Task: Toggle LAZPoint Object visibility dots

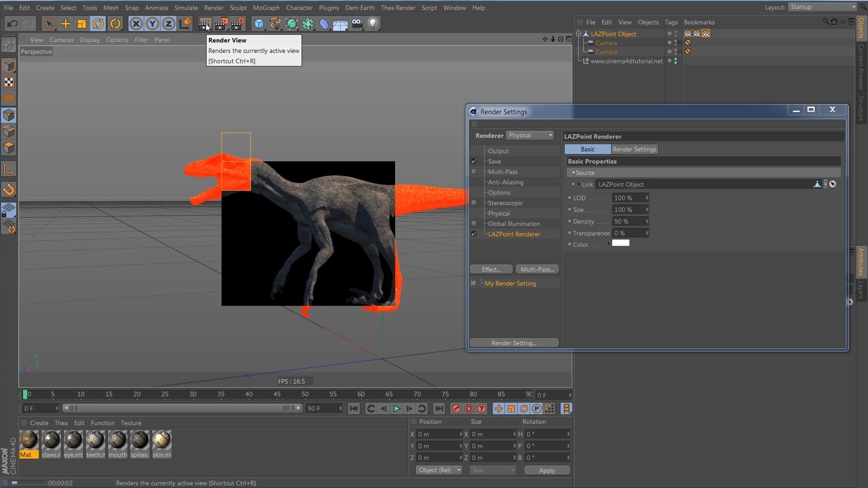Action: (x=676, y=34)
